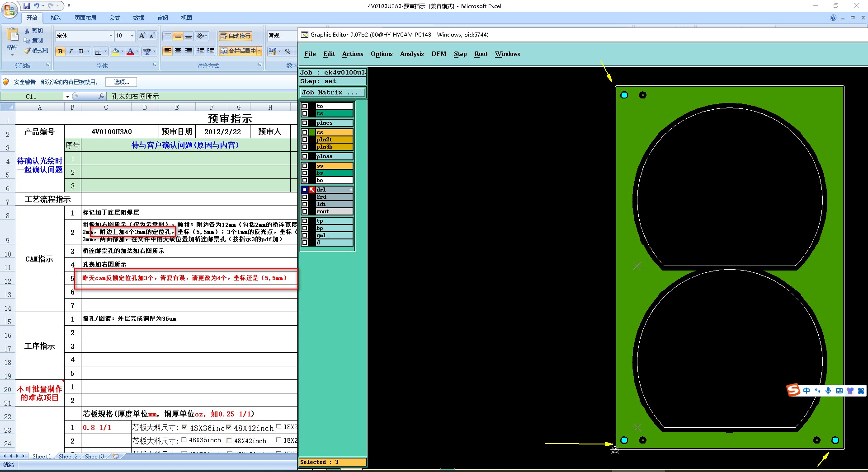Click the formula bar input showing 孔表如右图所示
This screenshot has width=868, height=472.
203,96
